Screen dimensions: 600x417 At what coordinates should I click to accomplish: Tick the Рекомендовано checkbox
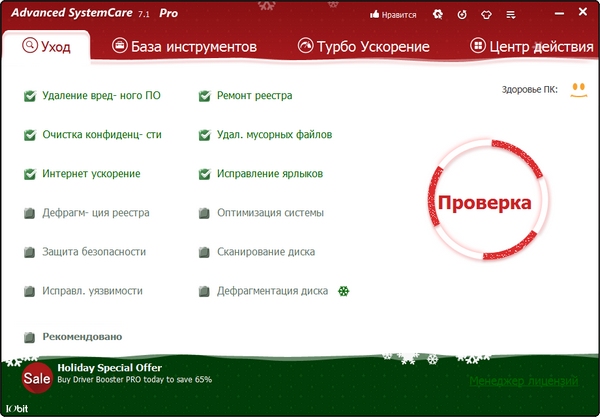tap(29, 337)
